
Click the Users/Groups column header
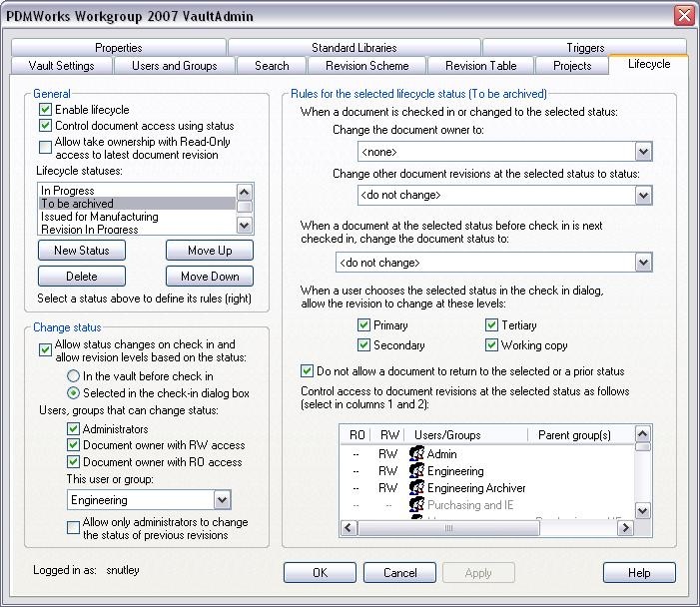466,435
